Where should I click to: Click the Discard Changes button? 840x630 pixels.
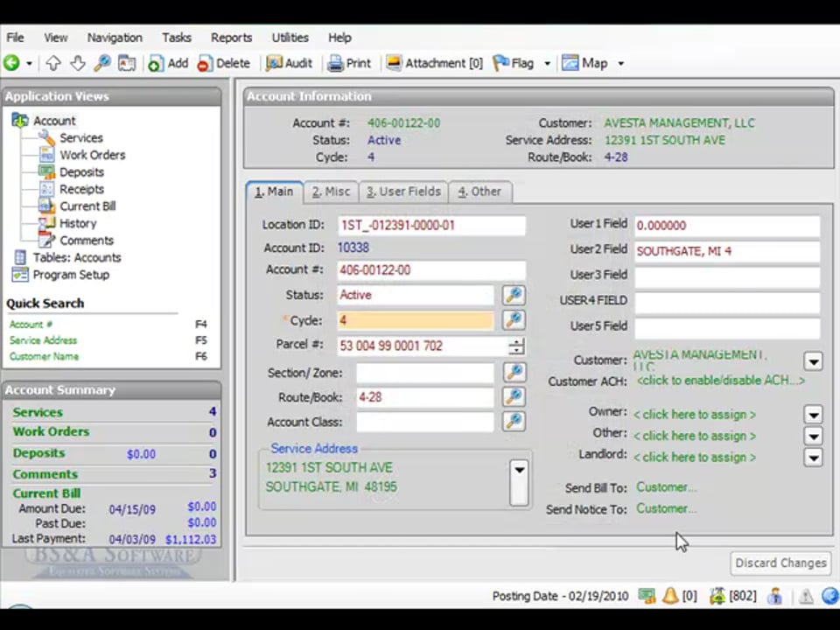[780, 563]
